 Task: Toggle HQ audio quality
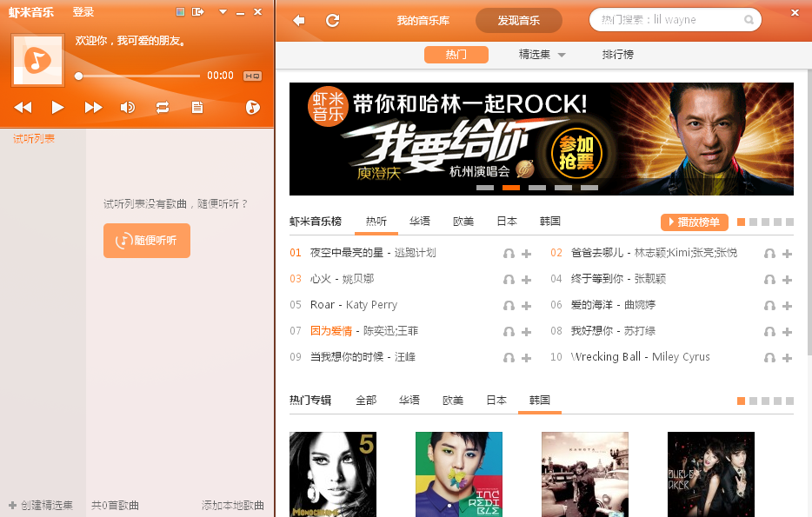click(252, 76)
